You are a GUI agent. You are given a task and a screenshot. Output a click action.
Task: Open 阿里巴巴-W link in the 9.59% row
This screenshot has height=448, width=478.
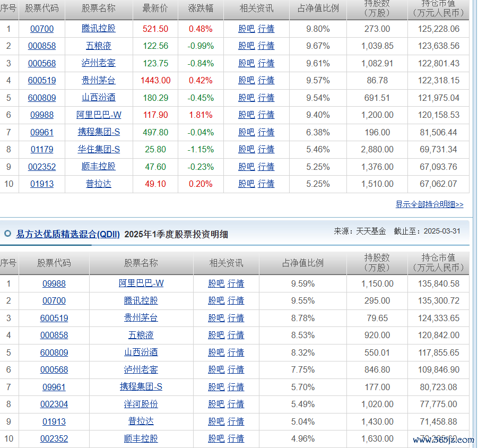point(141,283)
